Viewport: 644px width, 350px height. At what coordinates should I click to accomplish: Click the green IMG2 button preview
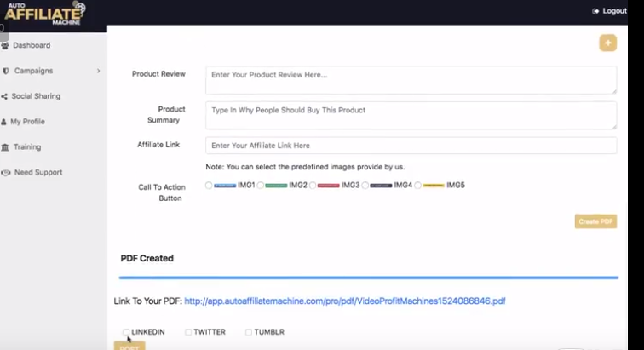[276, 186]
